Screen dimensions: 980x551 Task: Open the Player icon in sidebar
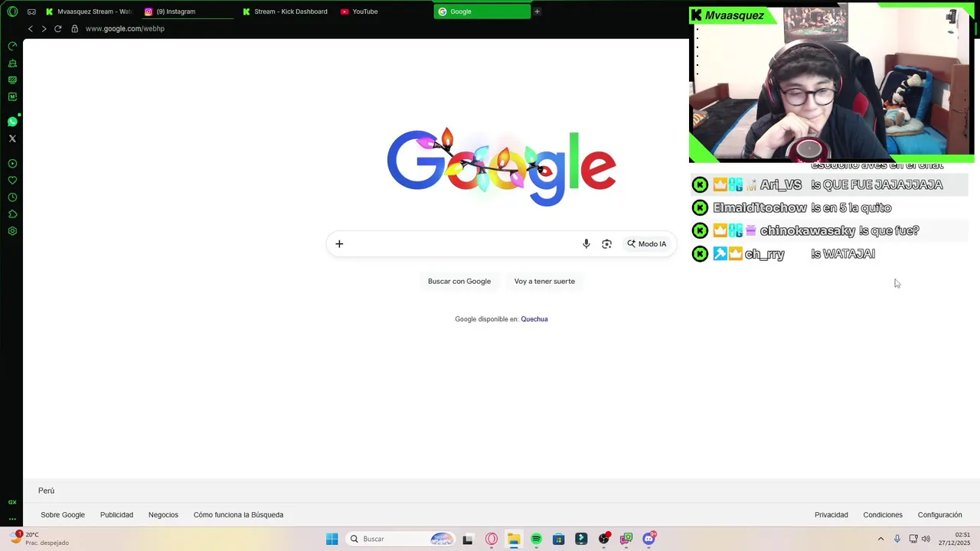(x=12, y=164)
